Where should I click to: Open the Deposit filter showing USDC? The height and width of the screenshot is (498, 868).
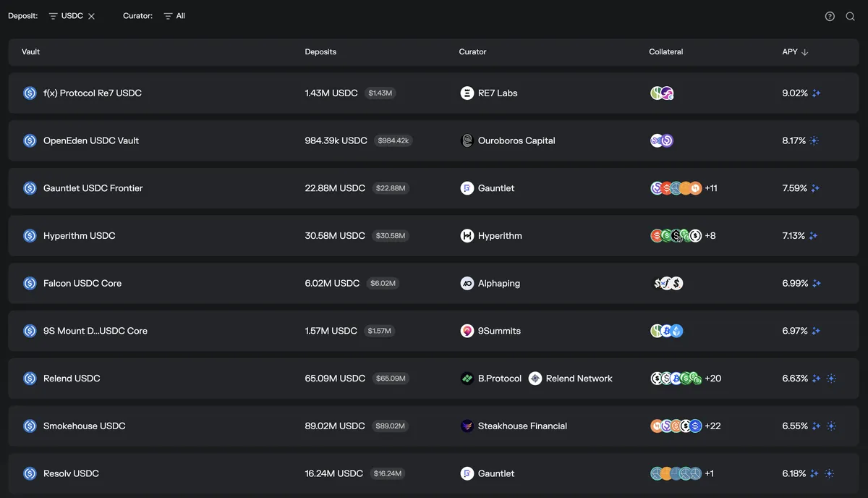66,16
